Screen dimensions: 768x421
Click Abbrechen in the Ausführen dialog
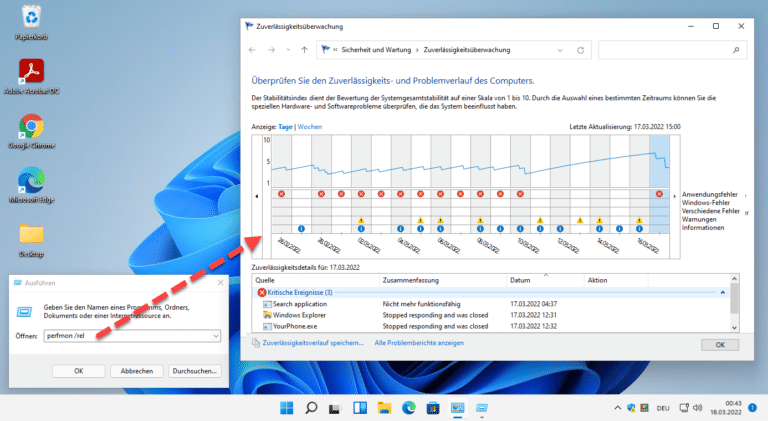pos(137,371)
